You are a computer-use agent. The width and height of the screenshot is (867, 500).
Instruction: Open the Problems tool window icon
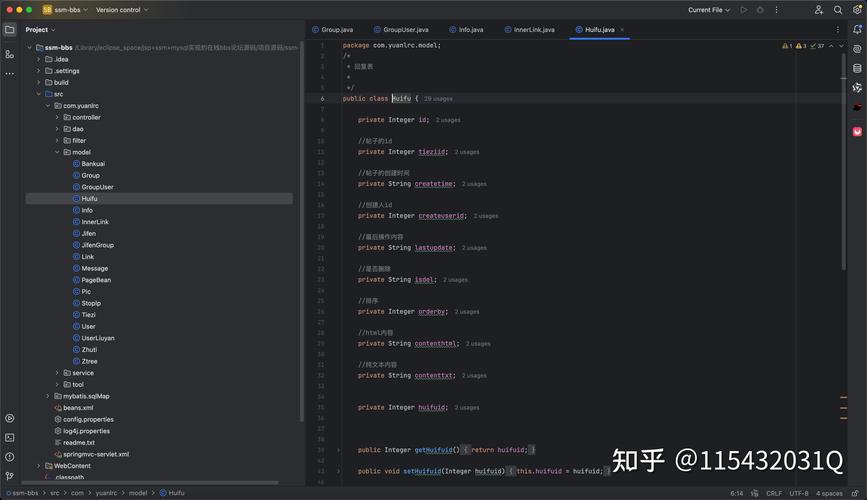10,456
